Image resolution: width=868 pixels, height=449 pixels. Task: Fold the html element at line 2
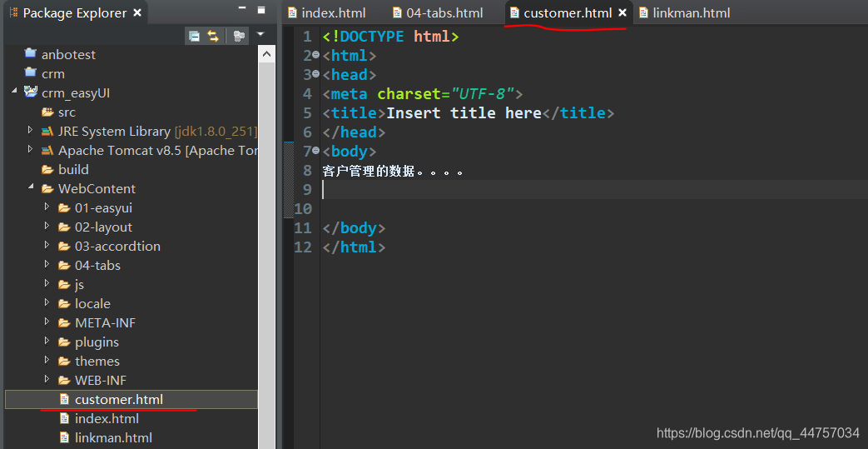tap(315, 55)
